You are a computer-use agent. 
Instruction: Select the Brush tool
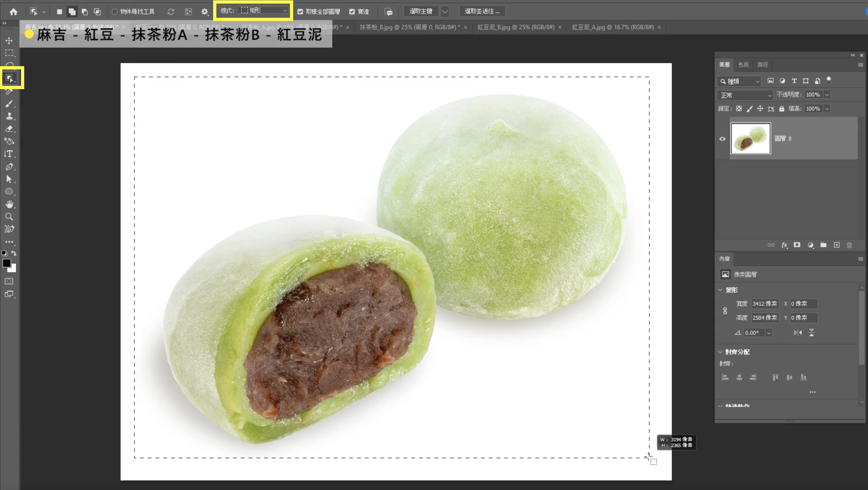coord(9,104)
